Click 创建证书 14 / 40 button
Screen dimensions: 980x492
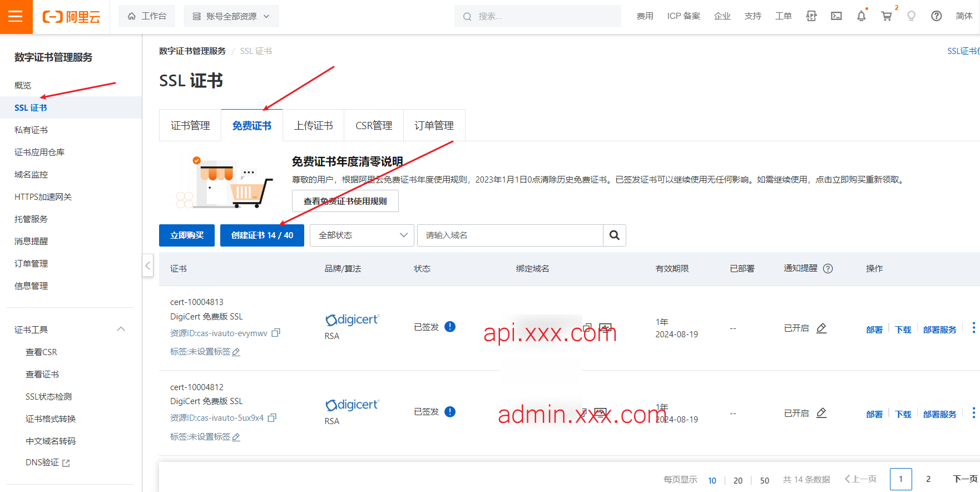coord(262,235)
